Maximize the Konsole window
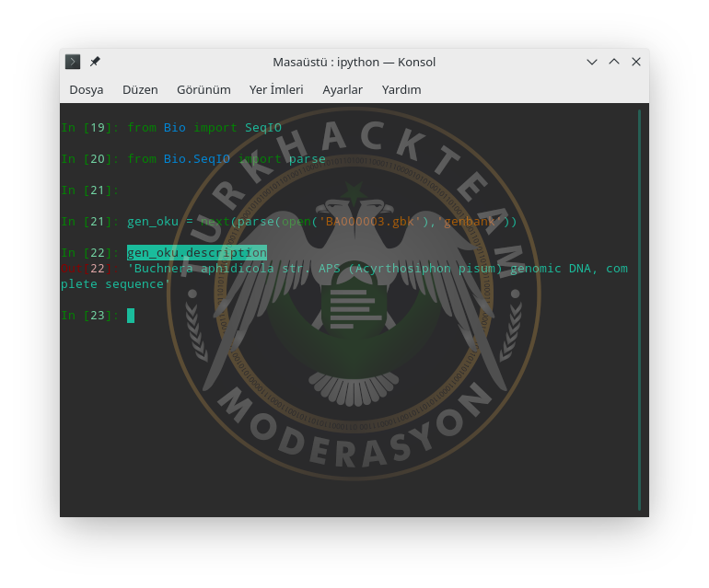709x588 pixels. point(614,62)
